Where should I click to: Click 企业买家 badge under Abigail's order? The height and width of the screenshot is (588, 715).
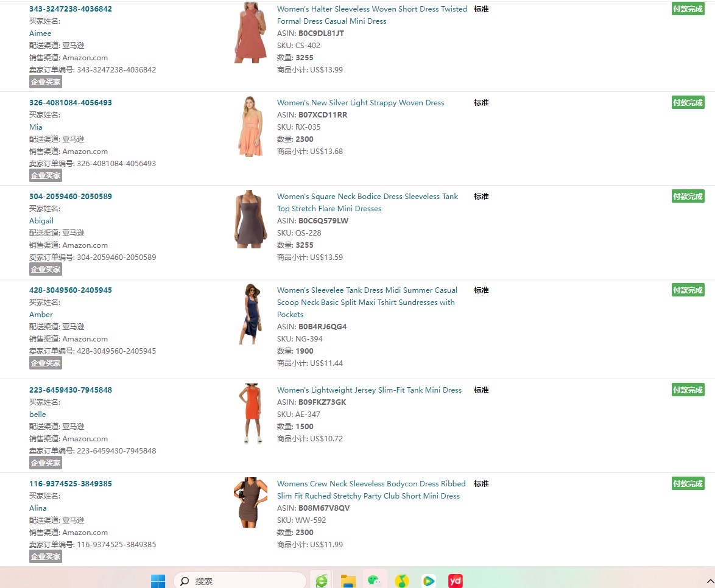point(46,270)
